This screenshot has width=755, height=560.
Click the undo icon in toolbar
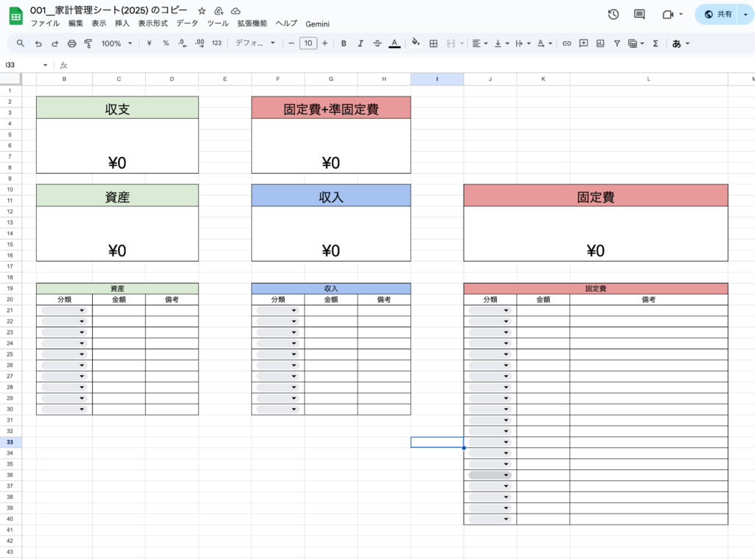[x=38, y=43]
